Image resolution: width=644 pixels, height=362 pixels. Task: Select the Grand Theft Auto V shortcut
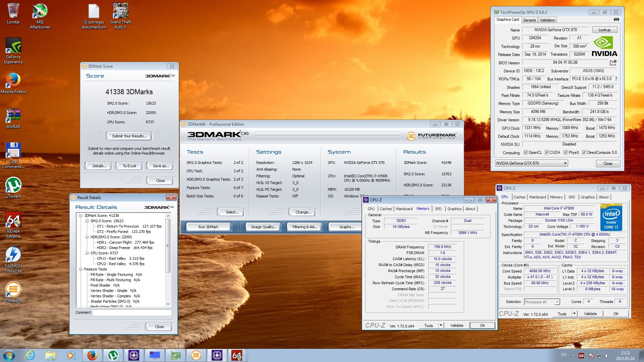[x=120, y=16]
